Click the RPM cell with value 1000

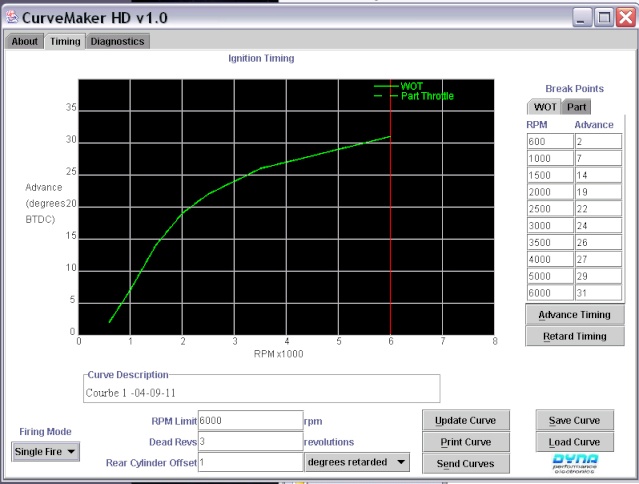(550, 158)
